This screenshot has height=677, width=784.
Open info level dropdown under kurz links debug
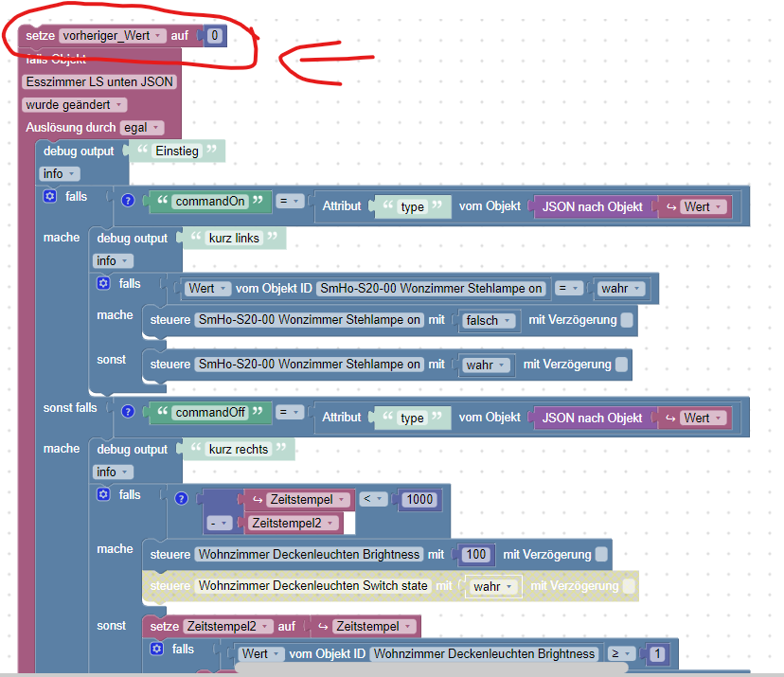pyautogui.click(x=113, y=260)
